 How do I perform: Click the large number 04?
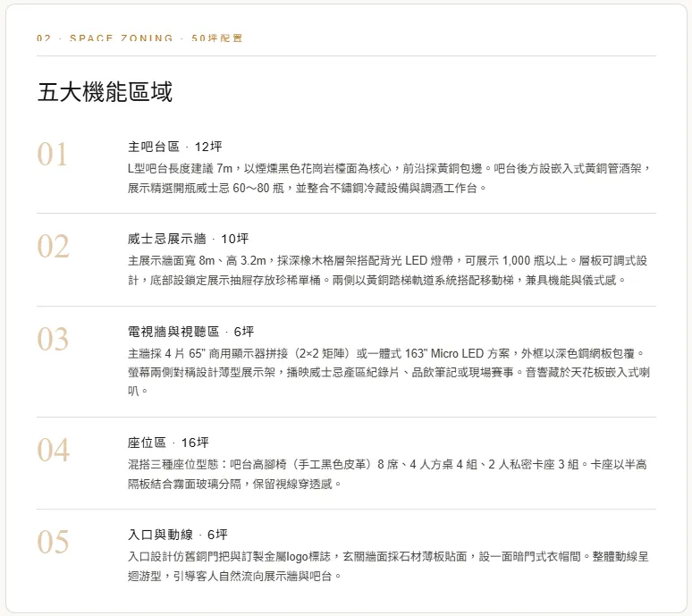[x=53, y=451]
